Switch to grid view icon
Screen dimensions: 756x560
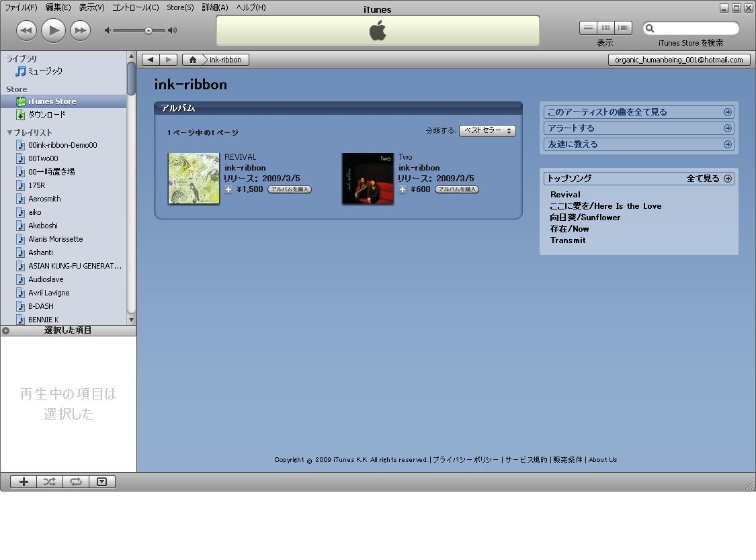(x=605, y=28)
